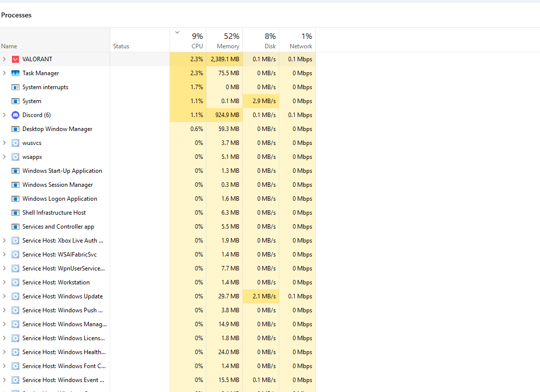Click the wusvcs gear icon
540x392 pixels.
(15, 143)
